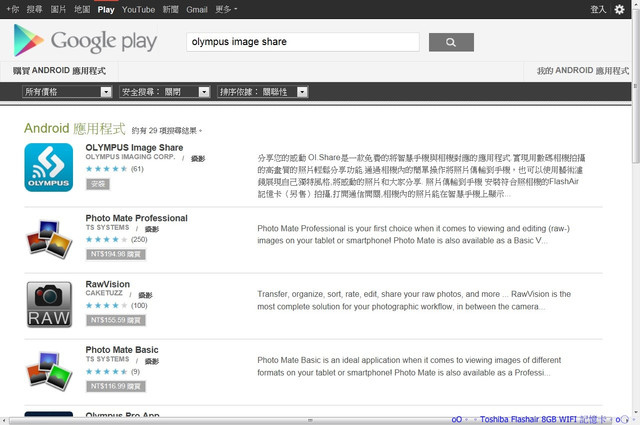Go to YouTube in the top bar

(x=138, y=9)
